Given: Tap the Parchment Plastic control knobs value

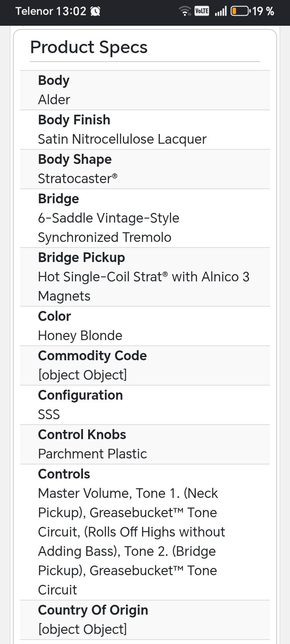Looking at the screenshot, I should pyautogui.click(x=92, y=454).
